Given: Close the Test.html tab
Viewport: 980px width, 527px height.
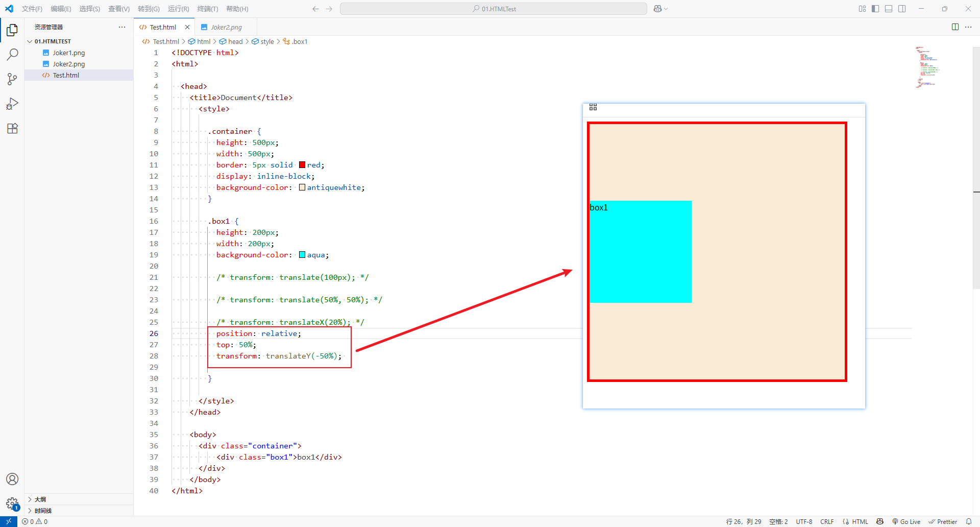Looking at the screenshot, I should point(187,27).
